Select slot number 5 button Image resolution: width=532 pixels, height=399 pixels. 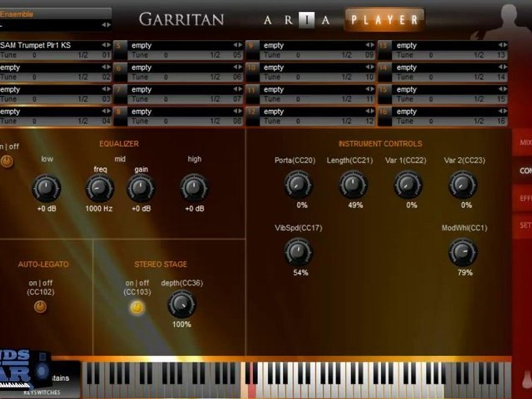[120, 50]
